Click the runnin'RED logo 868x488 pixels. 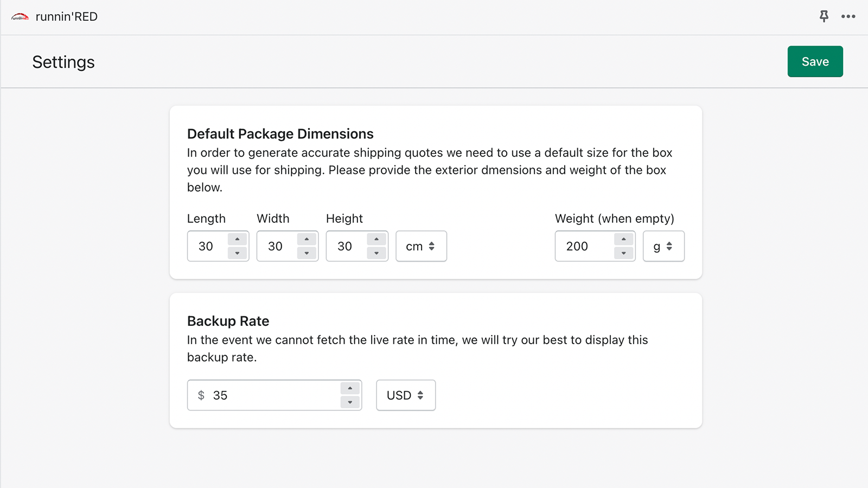[x=20, y=16]
